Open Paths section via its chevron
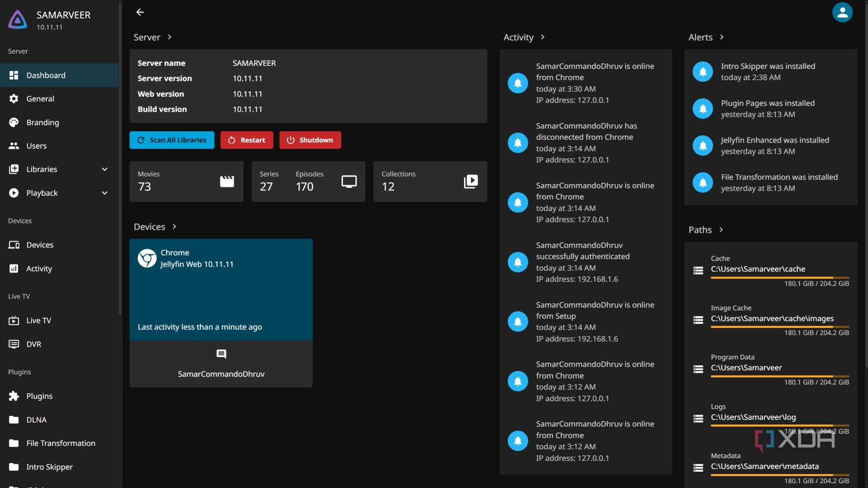 pos(721,230)
